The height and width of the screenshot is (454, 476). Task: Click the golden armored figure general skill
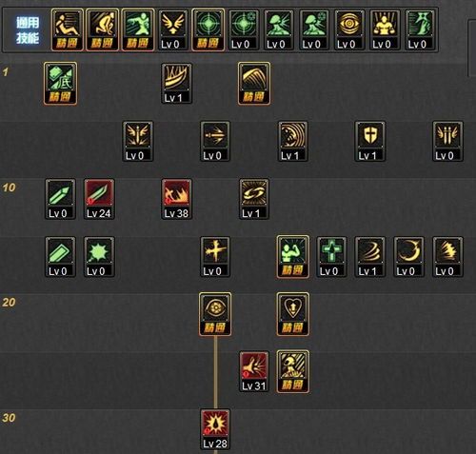point(385,30)
